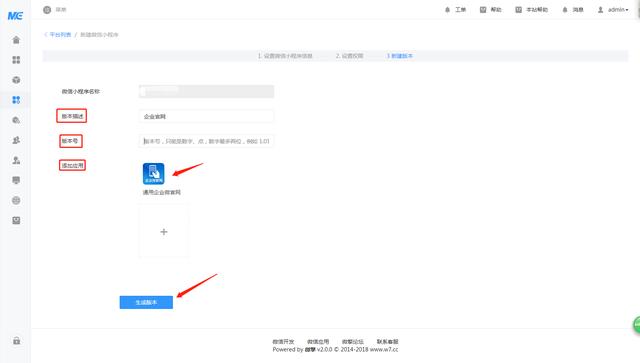Click the lock icon in the sidebar
The width and height of the screenshot is (640, 363).
(x=16, y=340)
